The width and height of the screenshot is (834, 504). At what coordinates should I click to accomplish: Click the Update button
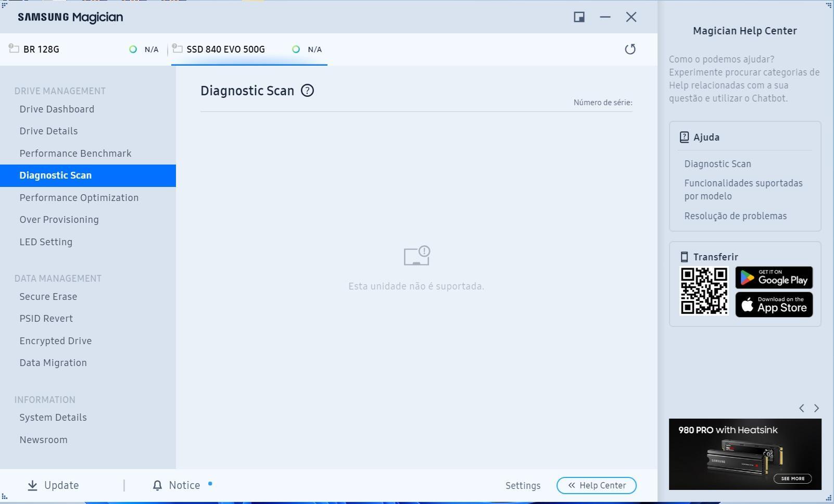tap(53, 485)
